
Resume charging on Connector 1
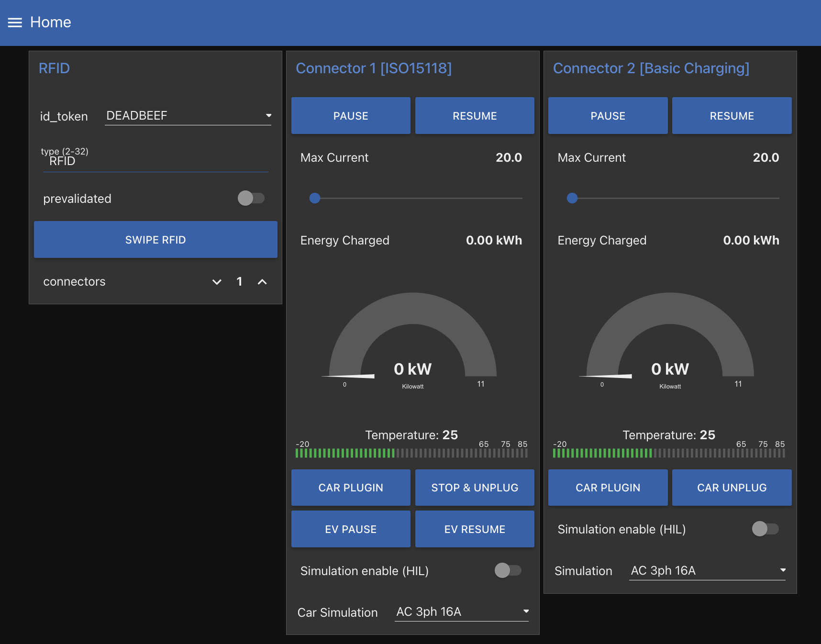pyautogui.click(x=475, y=116)
